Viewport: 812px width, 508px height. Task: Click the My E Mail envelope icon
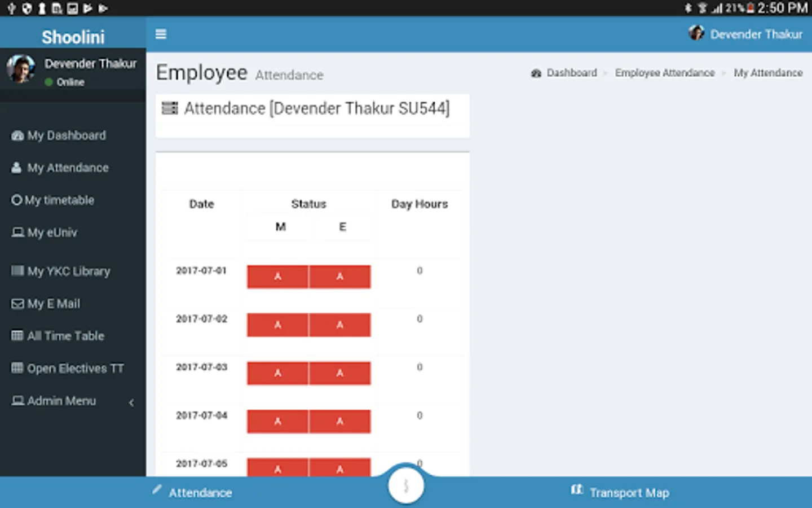(17, 304)
